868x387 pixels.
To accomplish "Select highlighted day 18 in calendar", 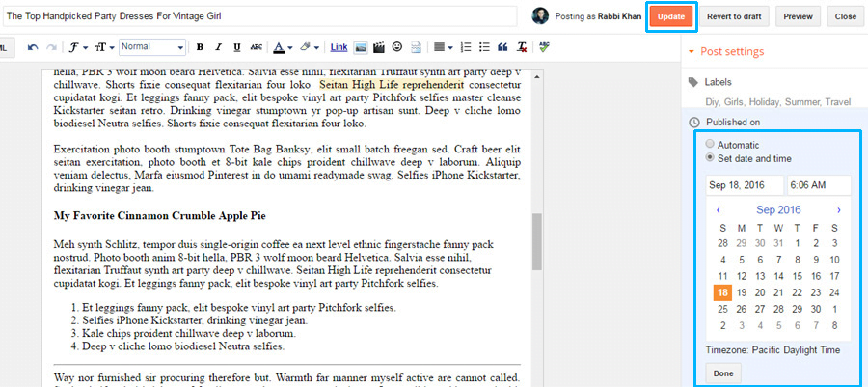I will click(722, 292).
